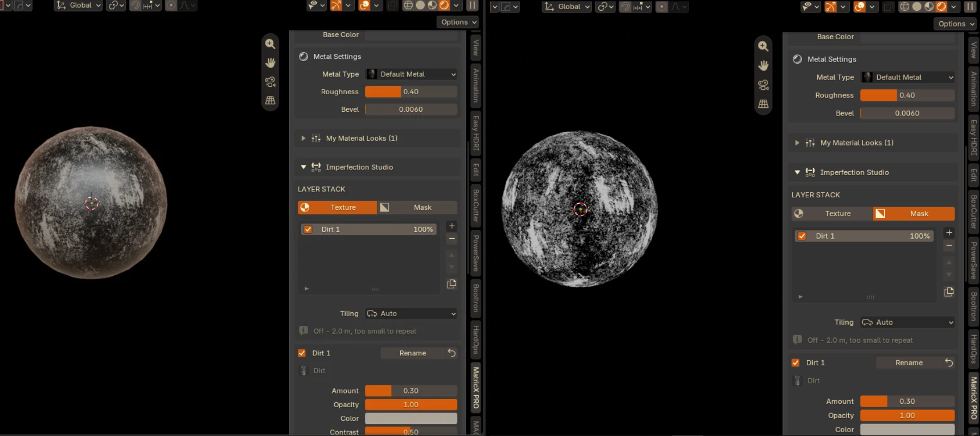Switch perspective/orthographic grid icon in the left viewport
Image resolution: width=980 pixels, height=436 pixels.
(x=270, y=100)
